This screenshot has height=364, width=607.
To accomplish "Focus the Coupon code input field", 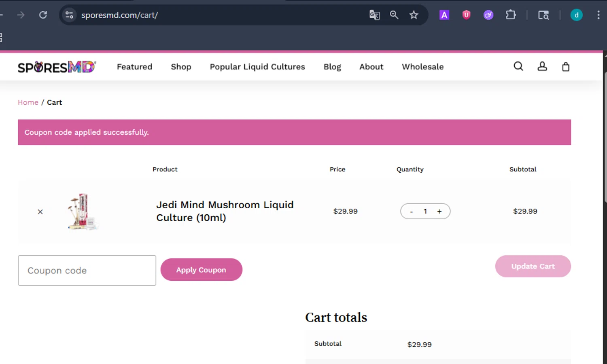I will (87, 270).
